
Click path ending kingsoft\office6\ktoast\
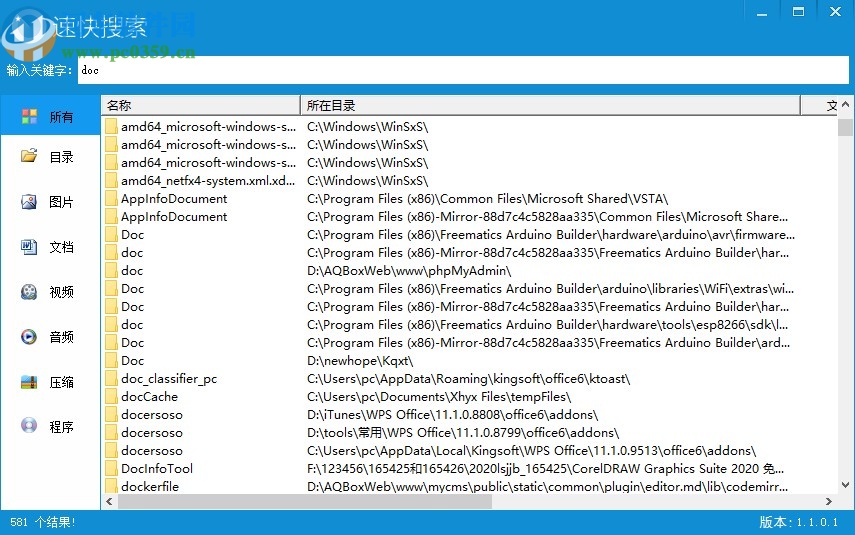tap(468, 378)
